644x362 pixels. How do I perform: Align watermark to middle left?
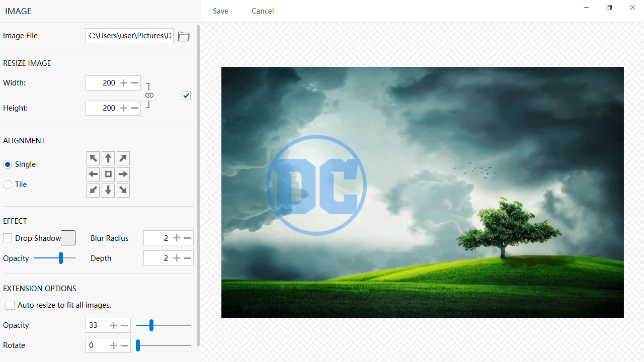coord(93,174)
